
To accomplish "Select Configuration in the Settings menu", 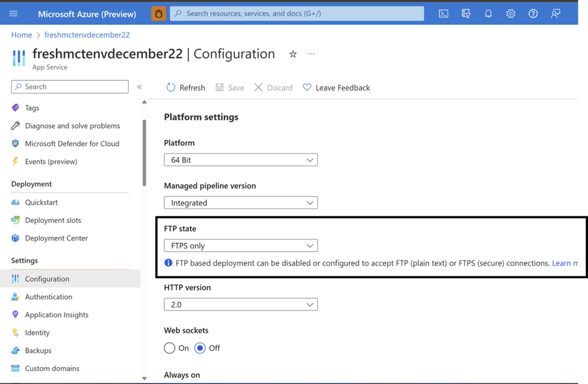I will tap(70, 279).
